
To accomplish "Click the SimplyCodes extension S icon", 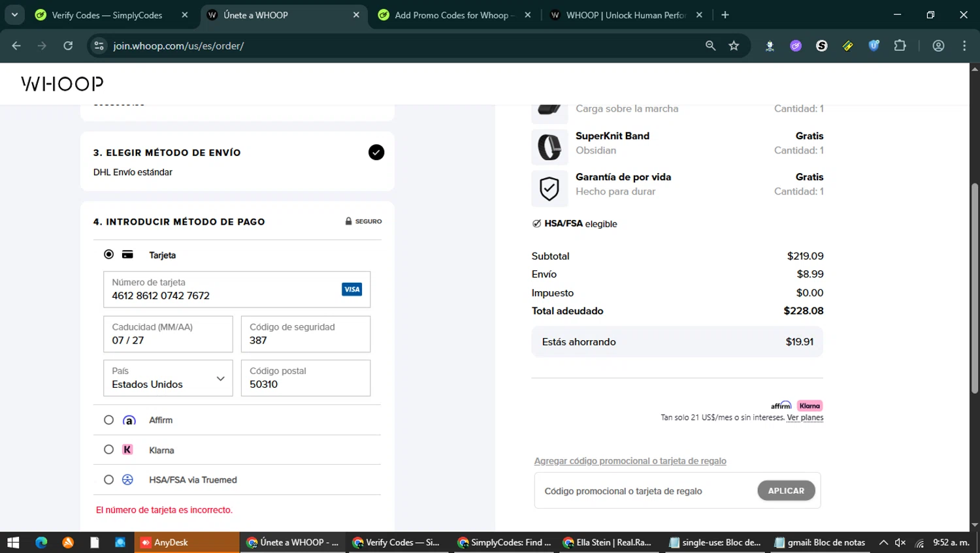I will pos(822,46).
